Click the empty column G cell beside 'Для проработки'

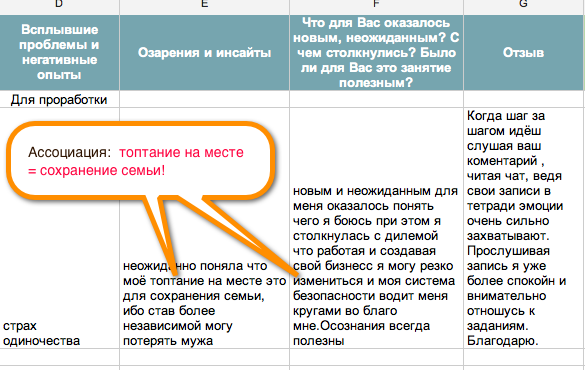click(x=523, y=99)
